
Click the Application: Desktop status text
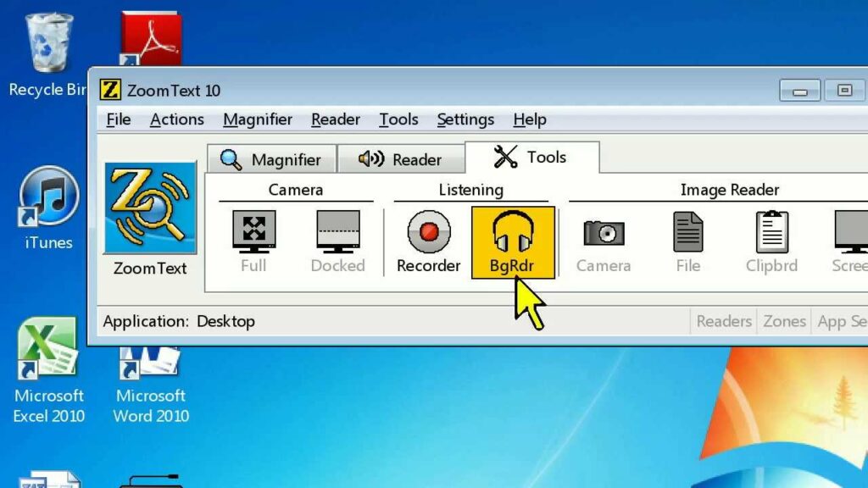pyautogui.click(x=179, y=321)
